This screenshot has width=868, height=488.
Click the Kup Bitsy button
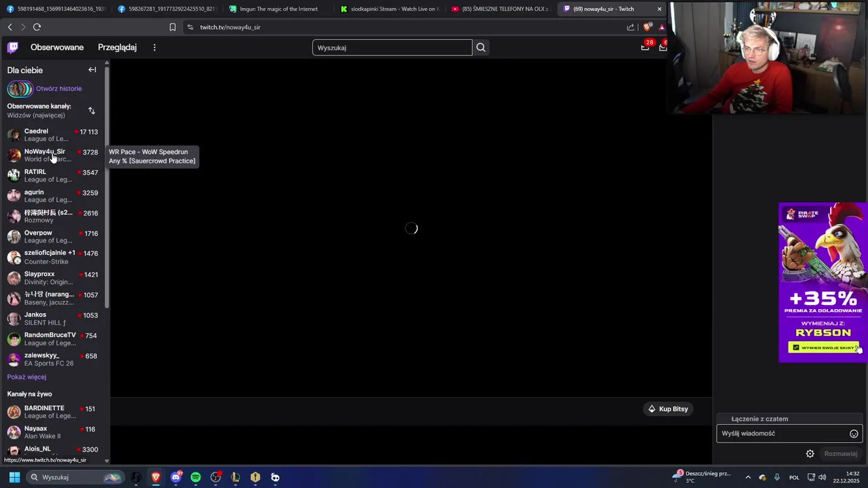[x=668, y=409]
